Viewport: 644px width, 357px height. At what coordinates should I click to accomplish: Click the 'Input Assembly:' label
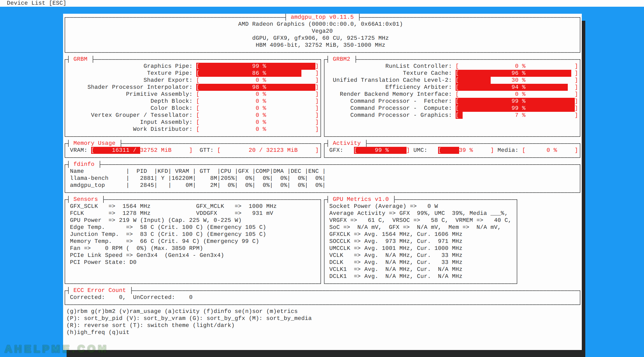166,122
